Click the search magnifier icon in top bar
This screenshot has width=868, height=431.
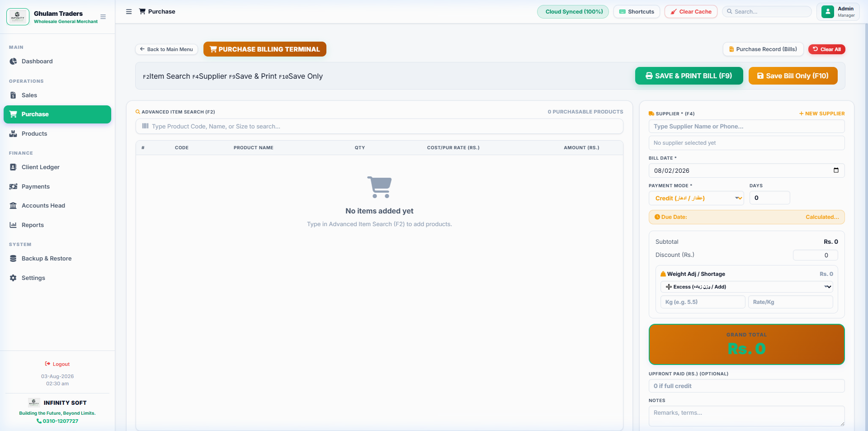point(729,12)
